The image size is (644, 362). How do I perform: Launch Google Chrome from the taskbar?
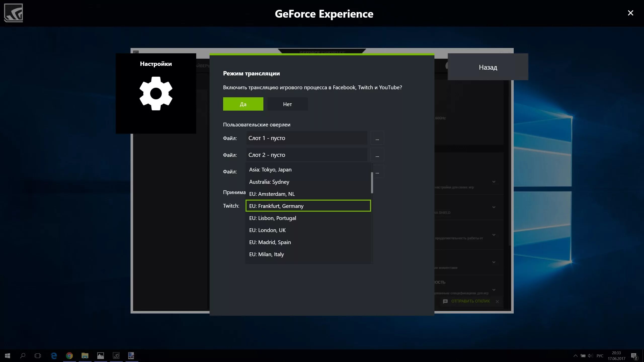coord(69,355)
